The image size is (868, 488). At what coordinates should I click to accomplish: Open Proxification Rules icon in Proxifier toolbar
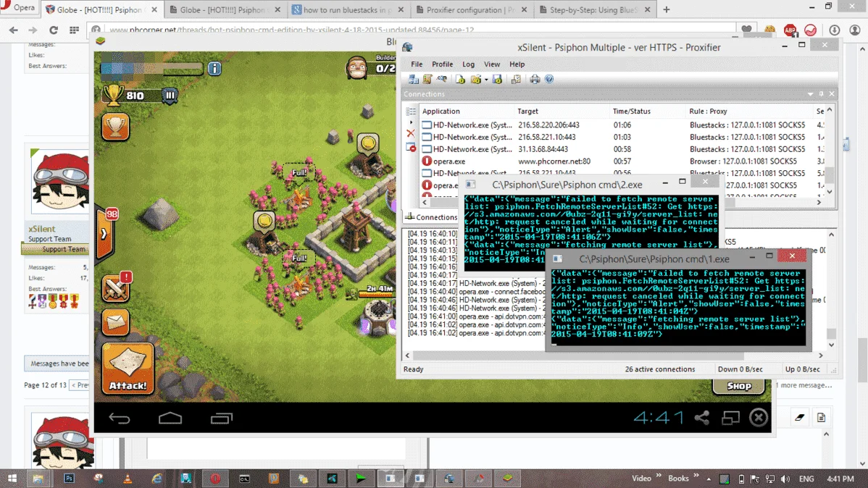coord(427,79)
